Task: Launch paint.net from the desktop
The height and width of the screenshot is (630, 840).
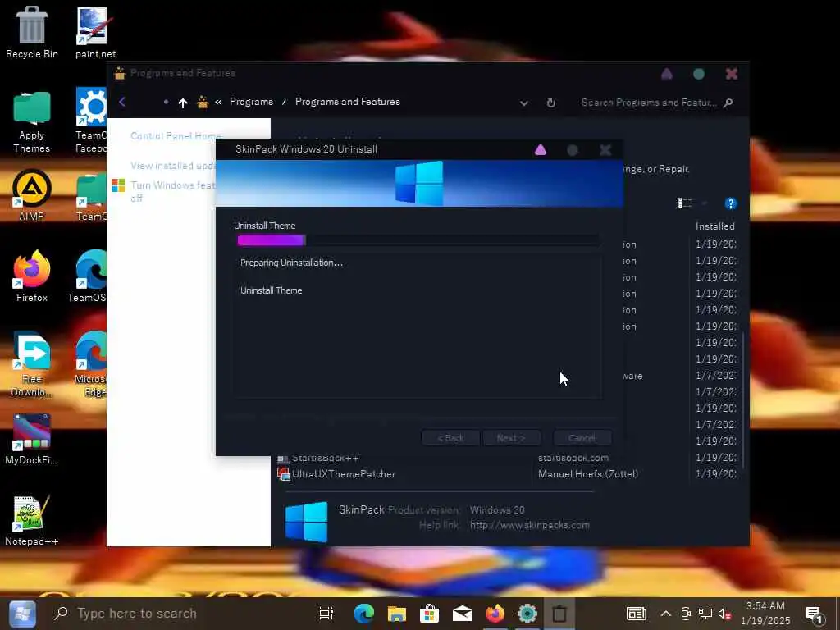Action: click(95, 32)
